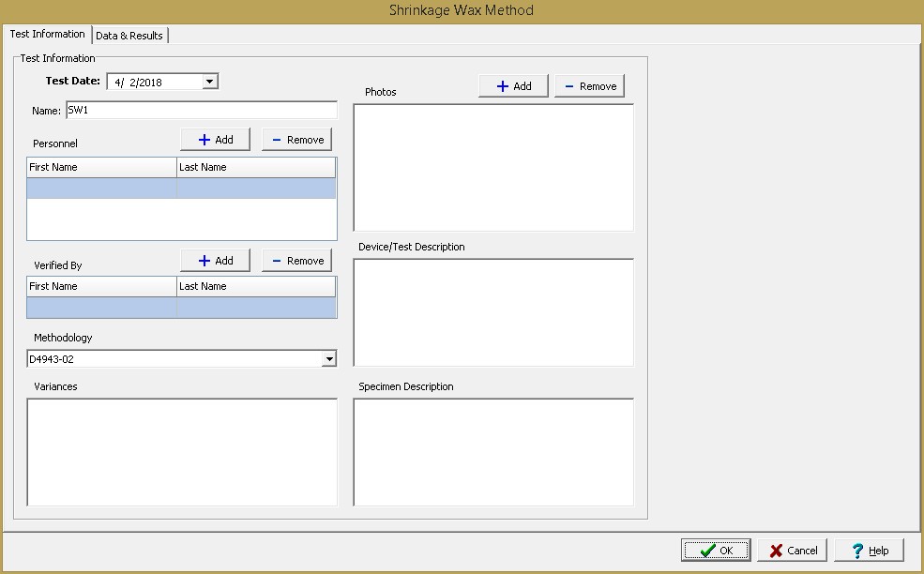Click the Specimen Description text box
Viewport: 924px width, 574px height.
(493, 452)
